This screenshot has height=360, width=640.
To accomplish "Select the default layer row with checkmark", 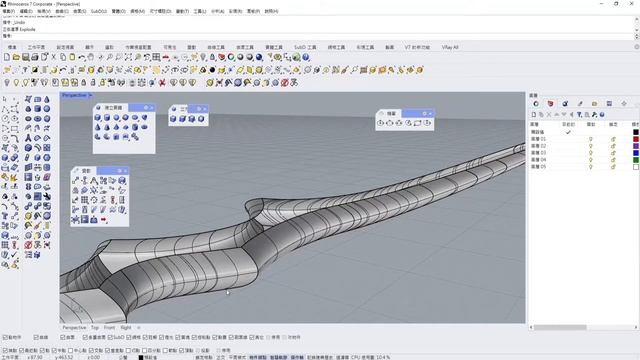I will (584, 132).
